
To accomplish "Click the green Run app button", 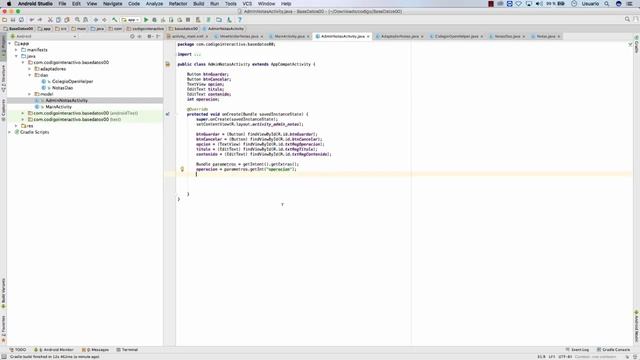I will pyautogui.click(x=146, y=20).
